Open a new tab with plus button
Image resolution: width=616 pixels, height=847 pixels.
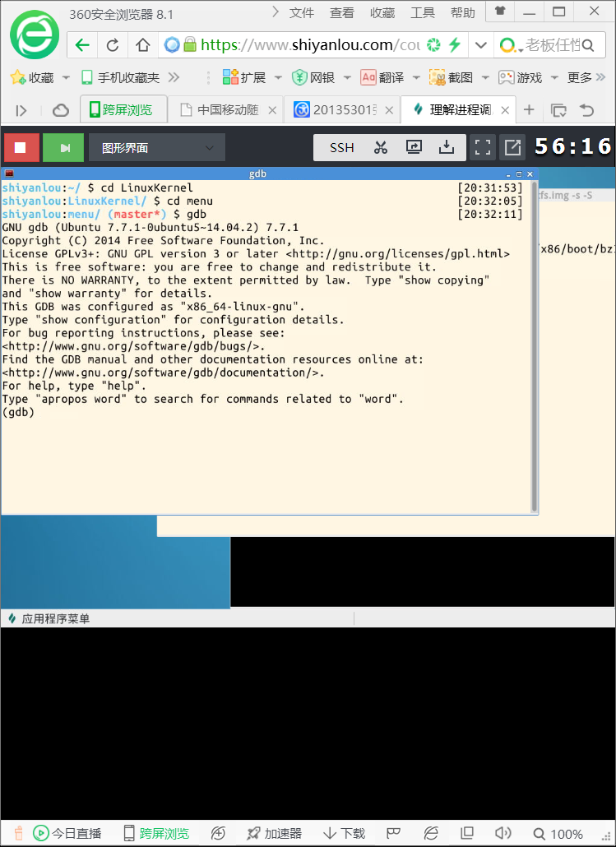coord(529,110)
